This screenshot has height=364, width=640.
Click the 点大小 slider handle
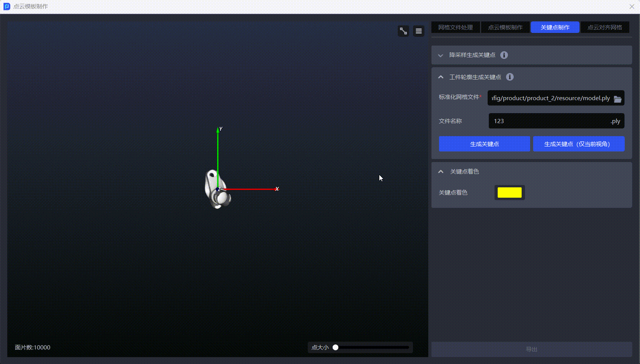pos(336,348)
